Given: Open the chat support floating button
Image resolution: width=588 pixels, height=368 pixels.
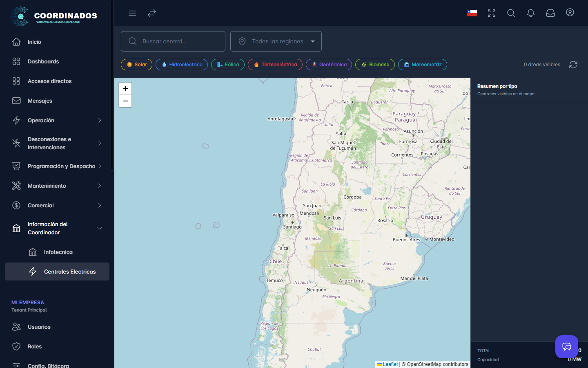Looking at the screenshot, I should (567, 347).
